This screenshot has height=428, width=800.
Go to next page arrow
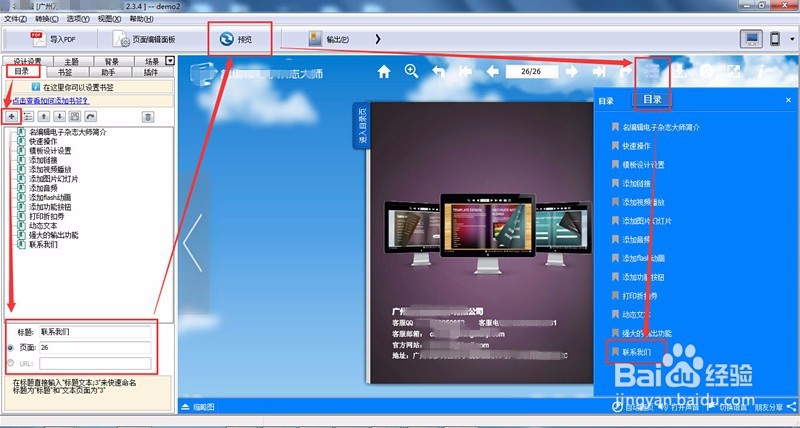[x=571, y=71]
